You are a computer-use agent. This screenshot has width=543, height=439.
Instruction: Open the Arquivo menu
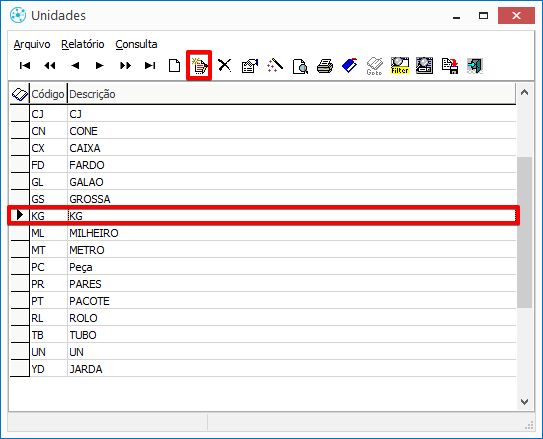[x=32, y=44]
